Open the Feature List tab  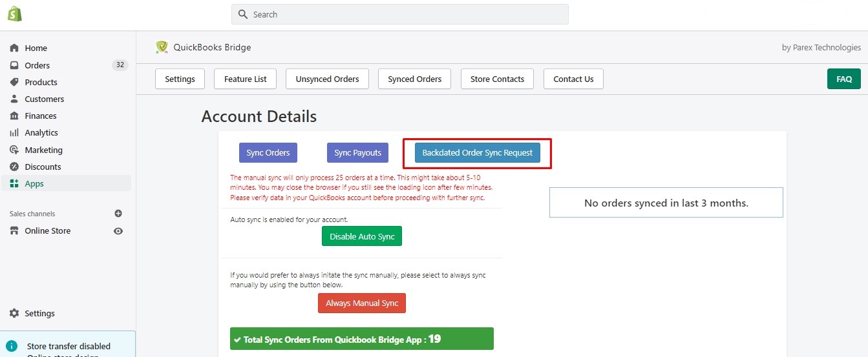tap(246, 79)
